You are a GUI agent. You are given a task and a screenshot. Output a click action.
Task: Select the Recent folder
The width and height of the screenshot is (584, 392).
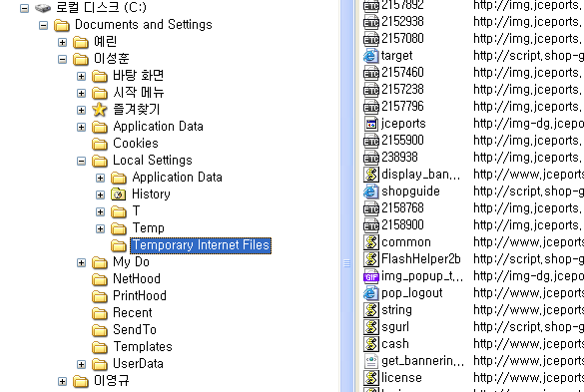click(x=133, y=313)
